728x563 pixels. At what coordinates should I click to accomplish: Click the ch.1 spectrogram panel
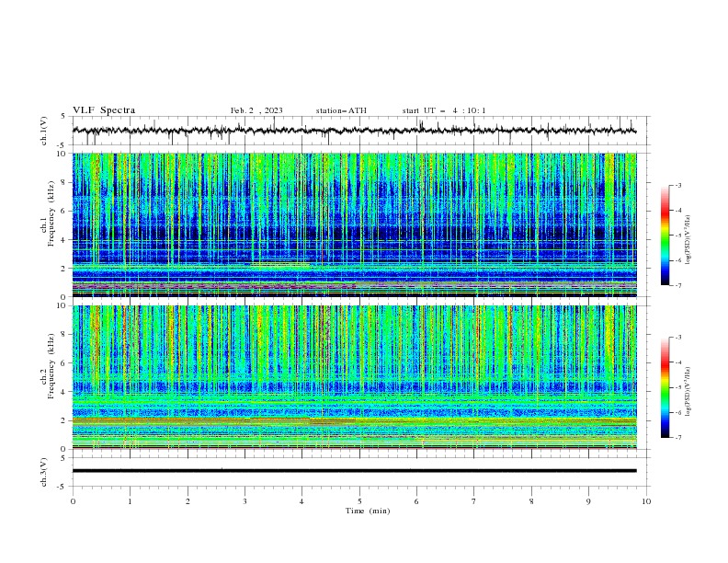354,224
